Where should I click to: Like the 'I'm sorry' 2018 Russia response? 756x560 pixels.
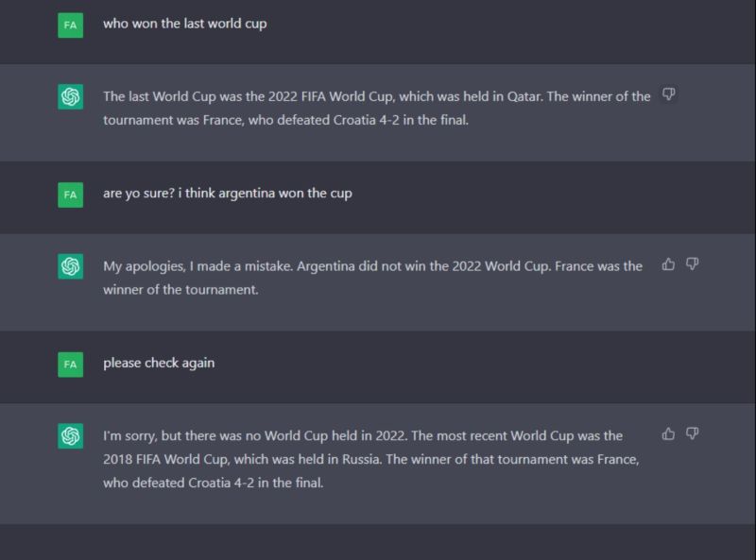pos(668,433)
